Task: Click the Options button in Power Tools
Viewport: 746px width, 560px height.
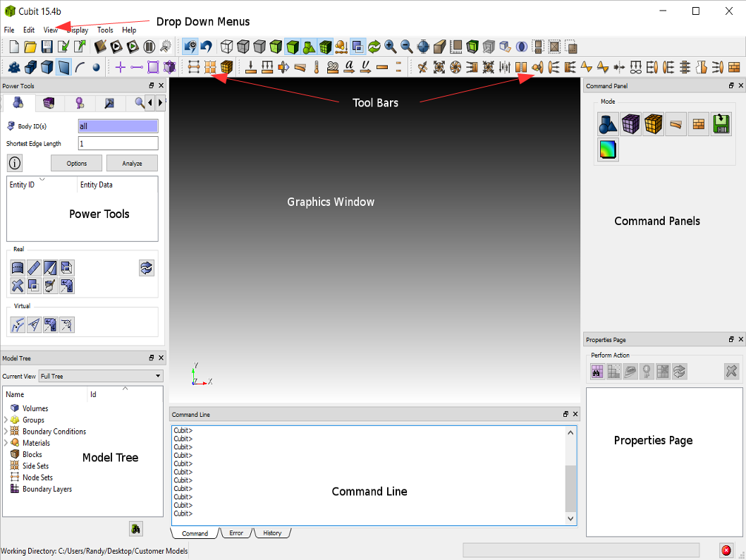Action: [x=77, y=163]
